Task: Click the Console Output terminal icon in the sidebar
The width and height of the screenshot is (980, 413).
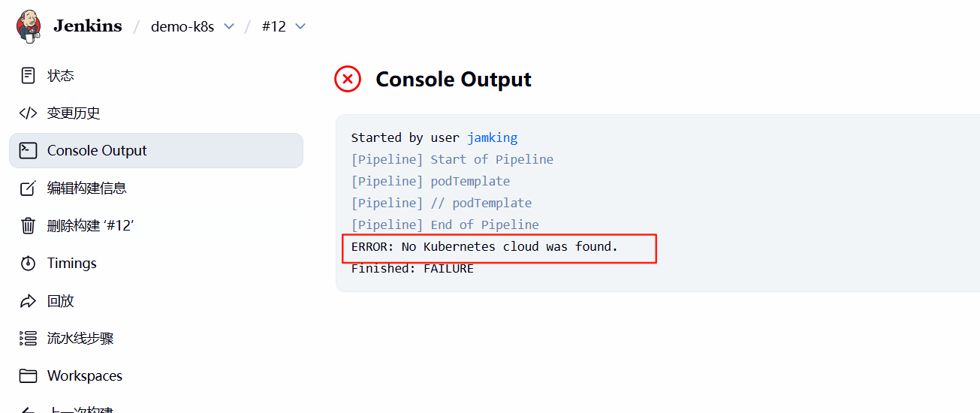Action: click(x=28, y=150)
